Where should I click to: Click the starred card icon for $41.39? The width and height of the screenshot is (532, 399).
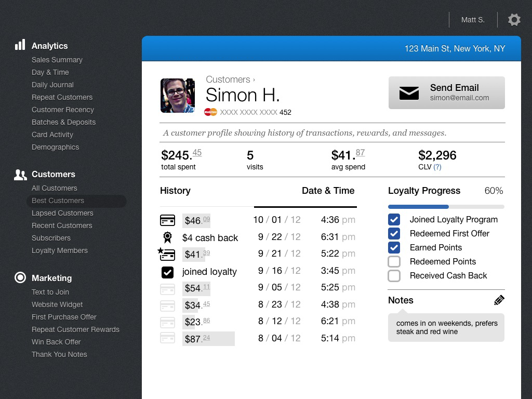[167, 254]
